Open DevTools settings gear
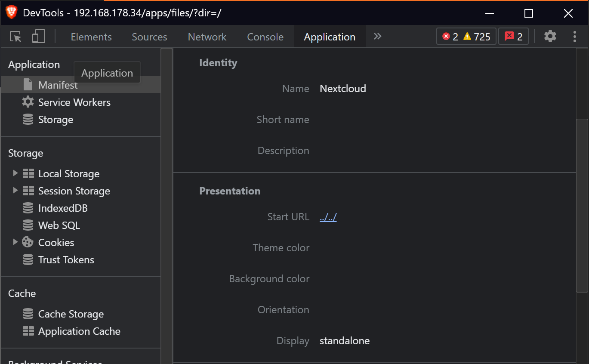This screenshot has width=589, height=364. point(550,37)
